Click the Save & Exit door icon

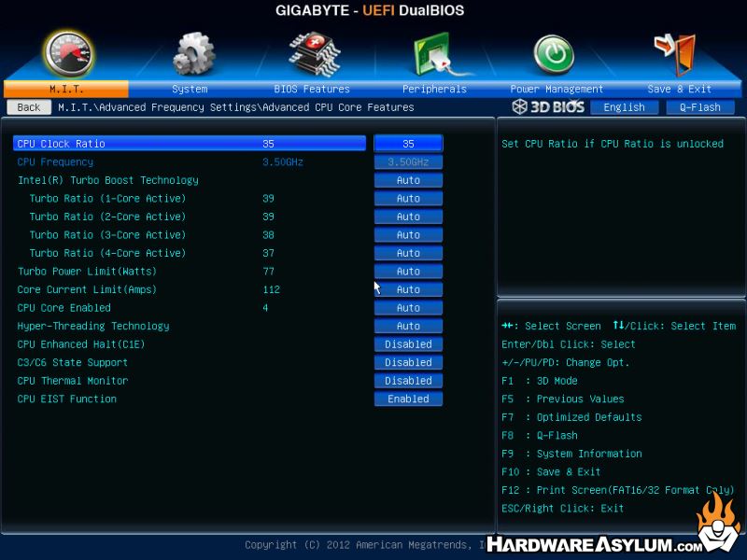[676, 54]
